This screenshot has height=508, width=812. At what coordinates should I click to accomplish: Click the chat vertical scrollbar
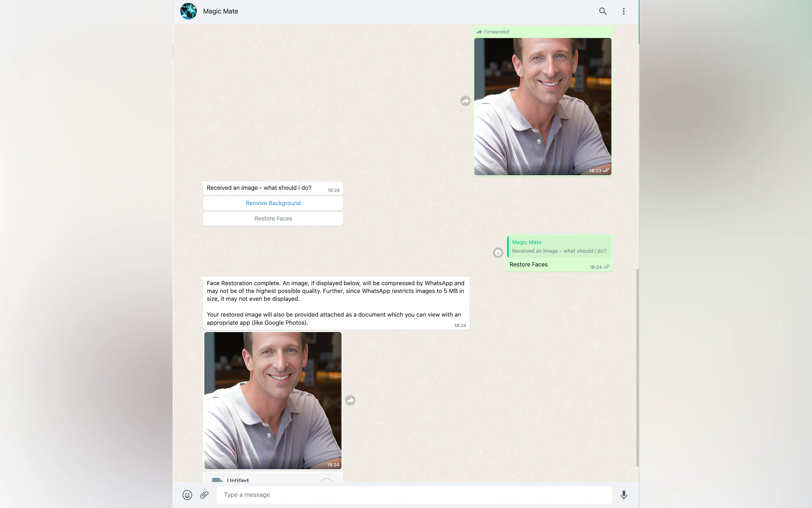[637, 367]
